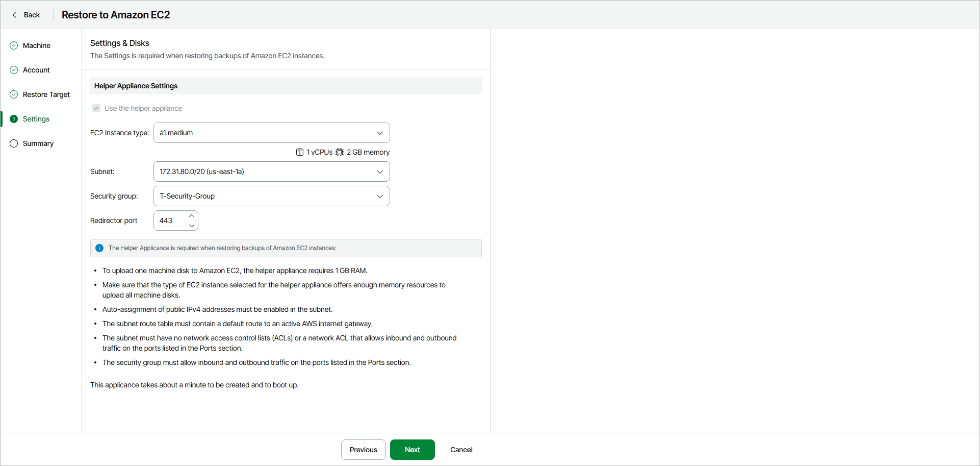Image resolution: width=980 pixels, height=466 pixels.
Task: Click into the Redirector port field
Action: (170, 220)
